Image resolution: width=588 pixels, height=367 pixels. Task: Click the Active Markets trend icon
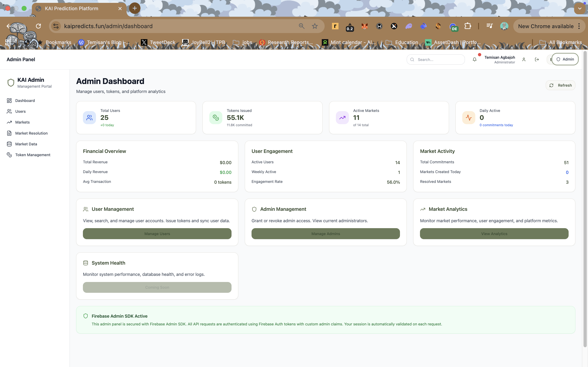[x=342, y=118]
